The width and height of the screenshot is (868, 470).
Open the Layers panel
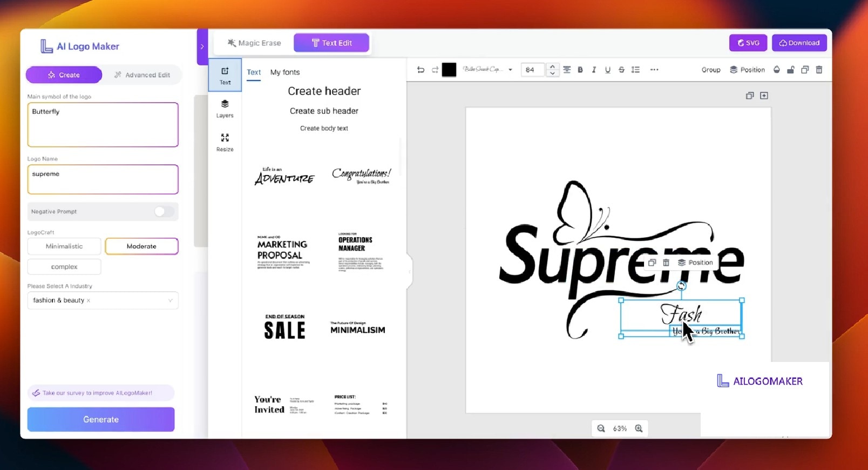point(225,108)
